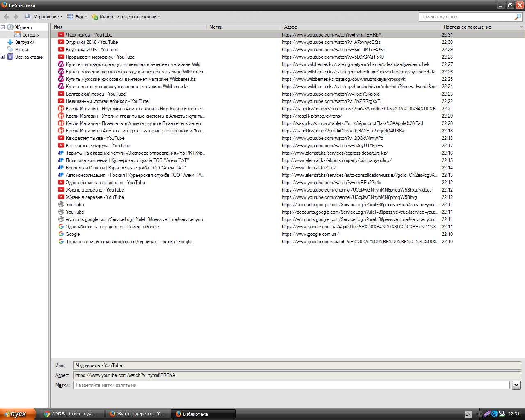Open the tags dropdown beside Метки field
This screenshot has height=420, width=525.
point(516,385)
